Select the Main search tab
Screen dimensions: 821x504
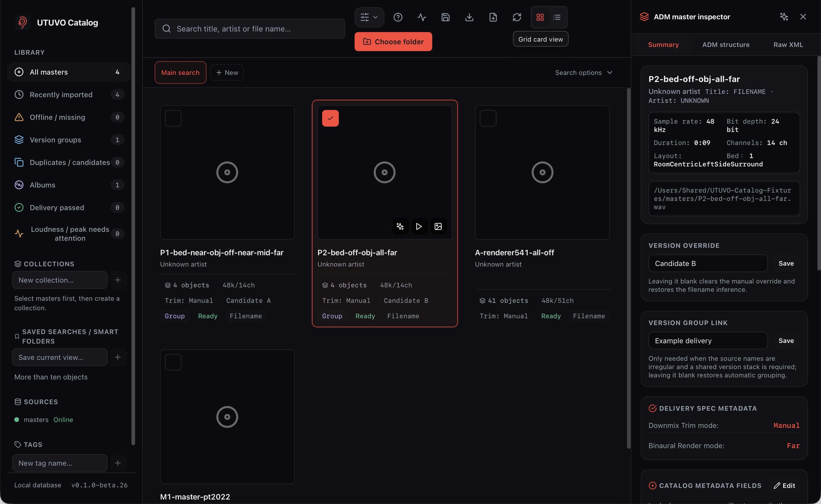pos(181,73)
